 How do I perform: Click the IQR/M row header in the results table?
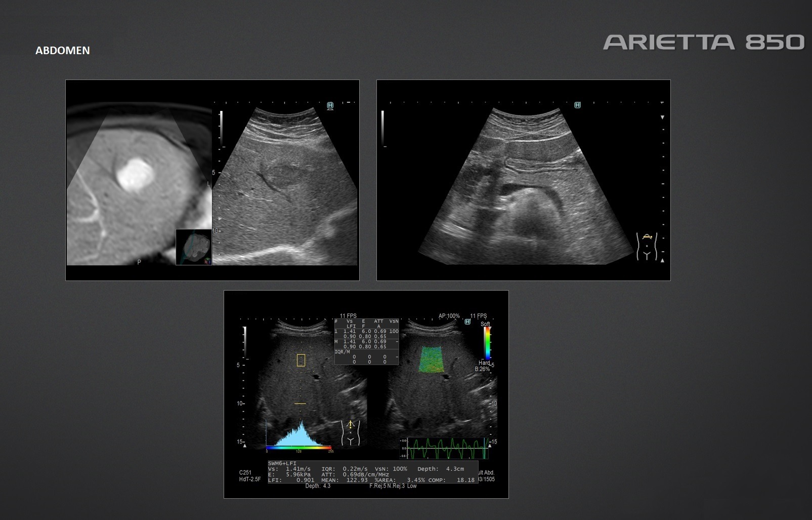click(343, 351)
